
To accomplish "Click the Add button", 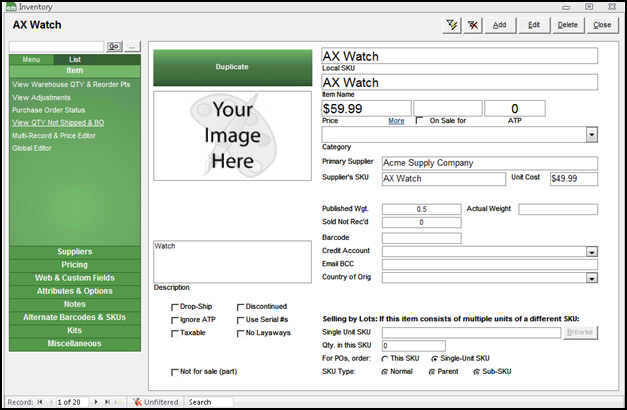I will (499, 25).
